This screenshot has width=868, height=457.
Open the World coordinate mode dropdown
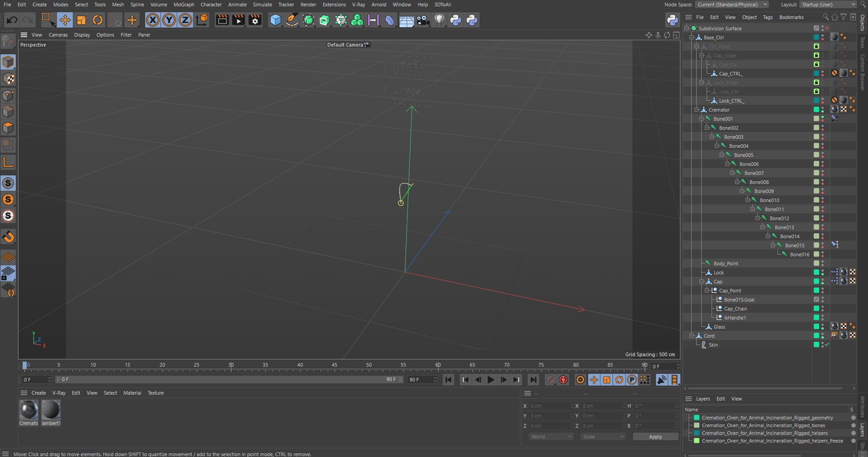click(551, 437)
